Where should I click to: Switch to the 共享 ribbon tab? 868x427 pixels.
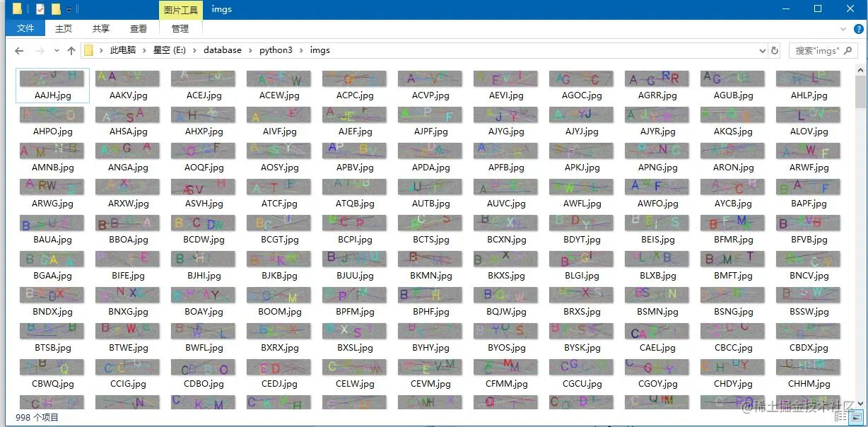click(101, 28)
